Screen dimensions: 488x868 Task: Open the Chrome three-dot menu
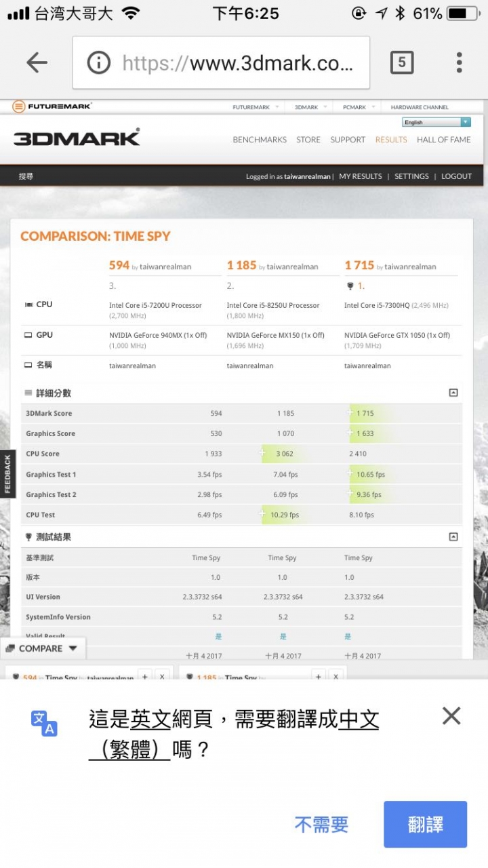pyautogui.click(x=459, y=62)
